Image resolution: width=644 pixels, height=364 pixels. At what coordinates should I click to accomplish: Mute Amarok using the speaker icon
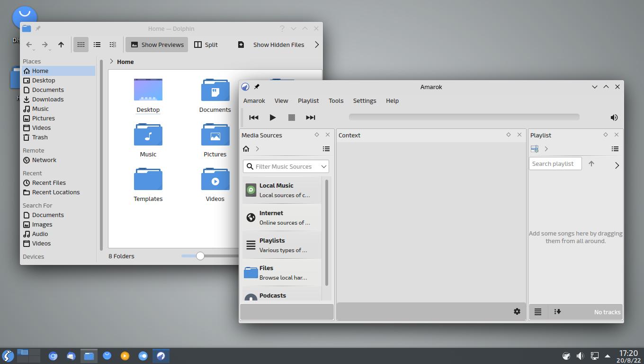click(x=614, y=118)
